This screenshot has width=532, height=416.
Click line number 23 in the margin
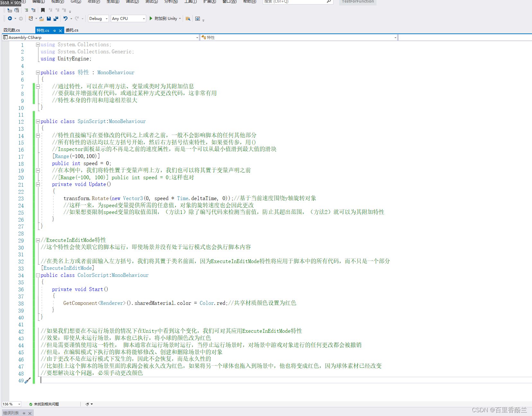pos(21,199)
